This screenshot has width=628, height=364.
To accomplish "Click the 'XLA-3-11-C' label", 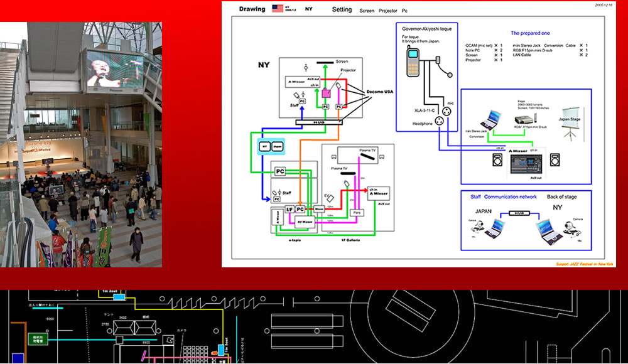I will coord(425,110).
